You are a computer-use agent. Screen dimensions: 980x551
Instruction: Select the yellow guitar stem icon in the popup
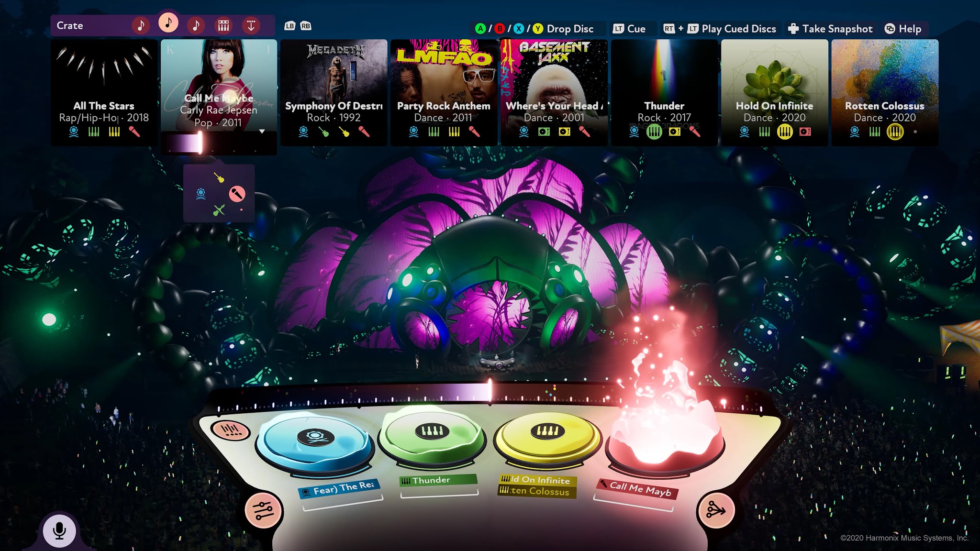219,178
